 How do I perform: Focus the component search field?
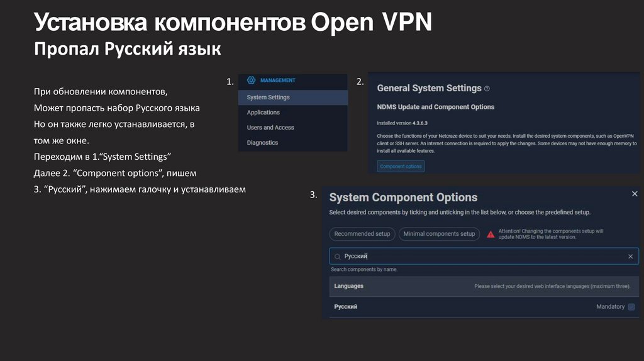tap(484, 256)
